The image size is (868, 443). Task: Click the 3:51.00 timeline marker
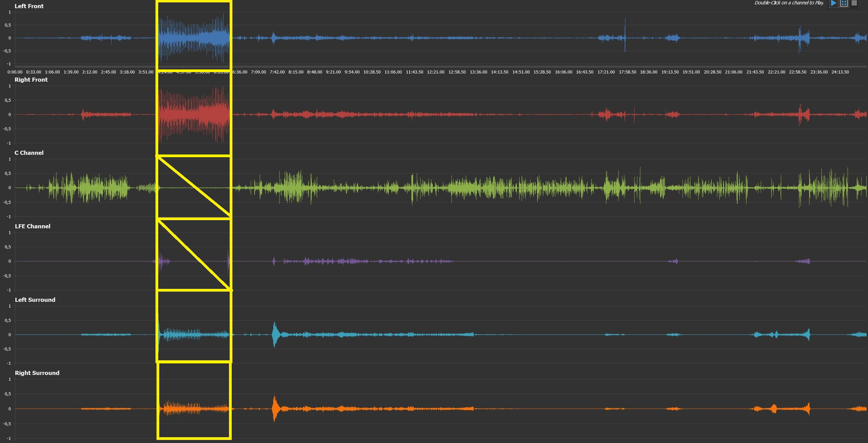pyautogui.click(x=146, y=72)
